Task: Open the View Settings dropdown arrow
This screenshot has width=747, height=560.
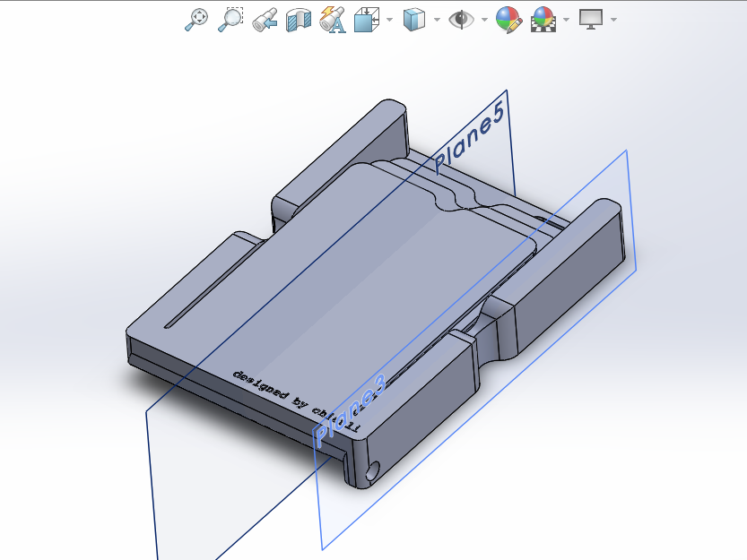Action: click(613, 20)
